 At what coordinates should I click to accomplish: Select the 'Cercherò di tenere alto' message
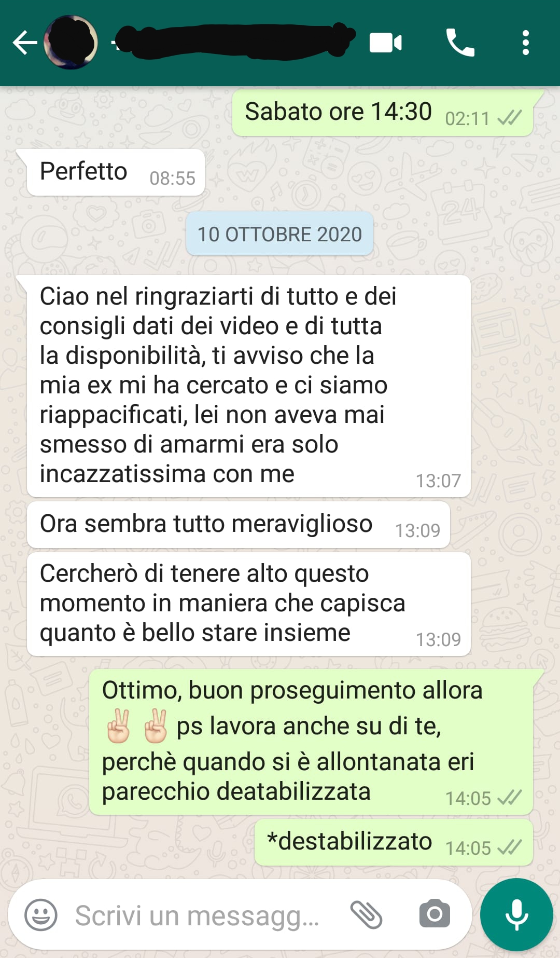249,604
